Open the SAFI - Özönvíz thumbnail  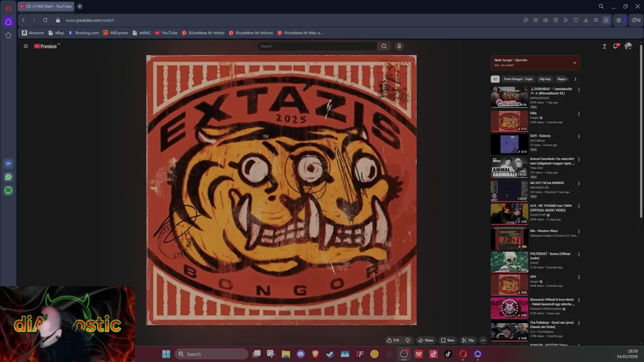tap(509, 144)
